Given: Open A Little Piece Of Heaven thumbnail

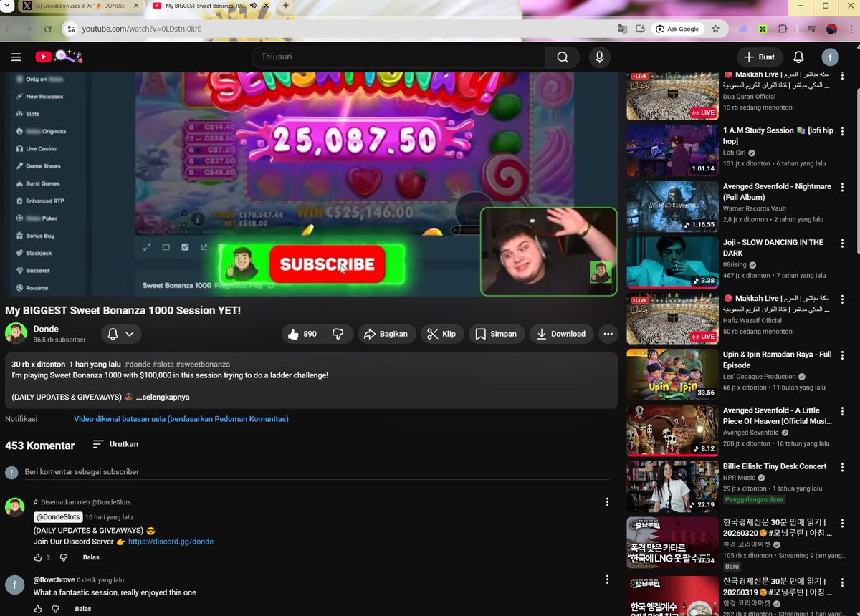Looking at the screenshot, I should pos(672,430).
